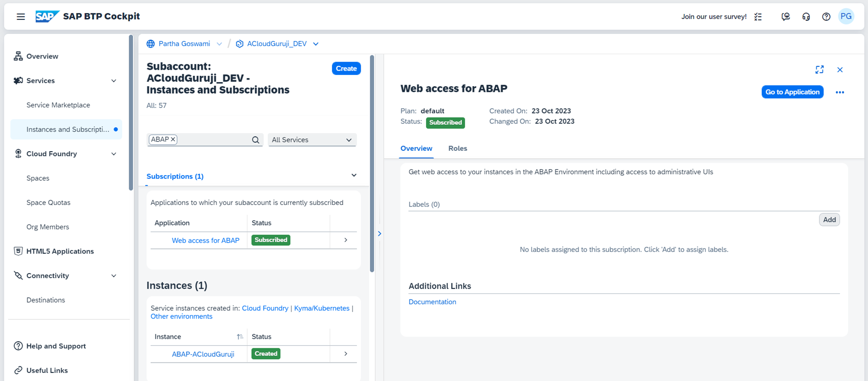Screen dimensions: 868x381
Task: Switch to the Roles tab
Action: (x=457, y=148)
